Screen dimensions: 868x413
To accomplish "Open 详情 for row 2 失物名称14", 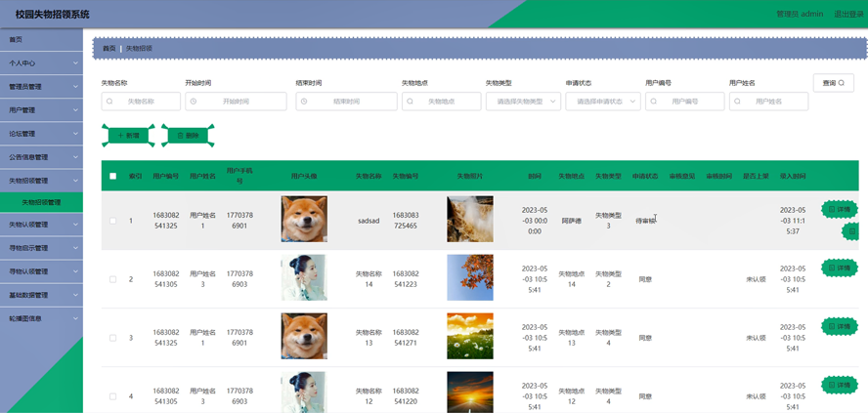I will click(840, 268).
